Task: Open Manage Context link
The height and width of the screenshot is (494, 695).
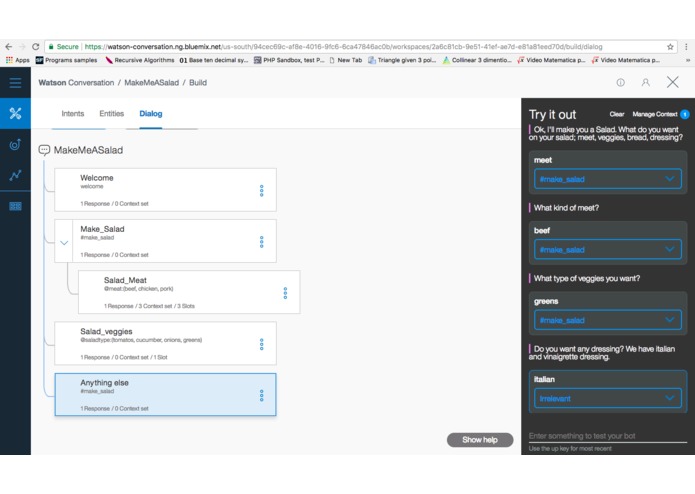Action: tap(655, 114)
